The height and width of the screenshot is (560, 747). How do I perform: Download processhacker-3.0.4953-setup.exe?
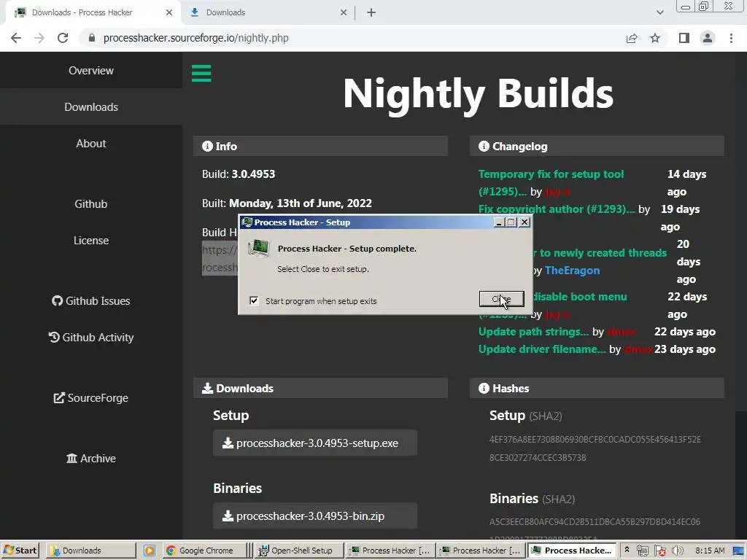(315, 443)
